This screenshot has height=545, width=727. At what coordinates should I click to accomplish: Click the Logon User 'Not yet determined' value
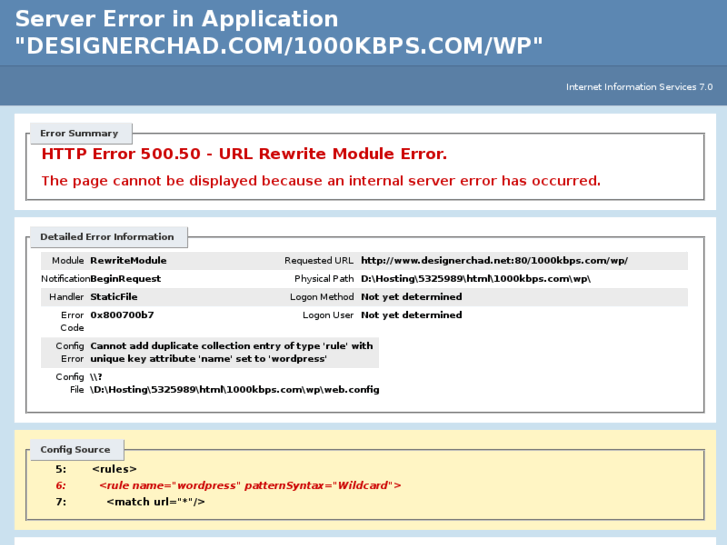412,315
